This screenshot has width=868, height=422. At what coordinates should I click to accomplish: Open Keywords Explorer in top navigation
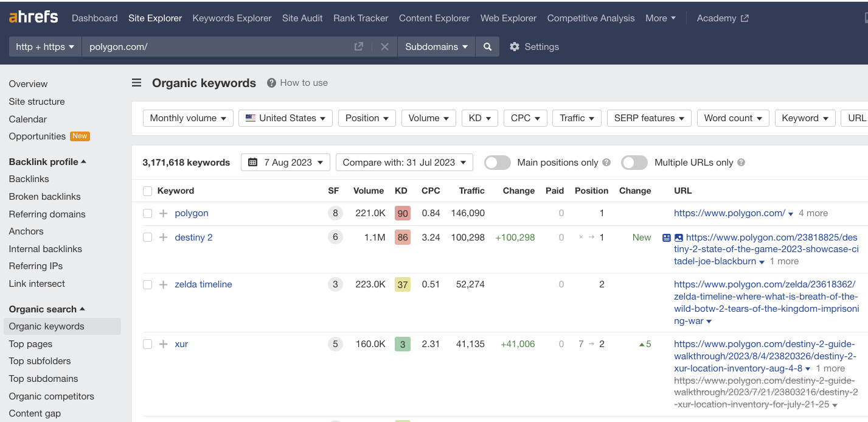tap(232, 18)
